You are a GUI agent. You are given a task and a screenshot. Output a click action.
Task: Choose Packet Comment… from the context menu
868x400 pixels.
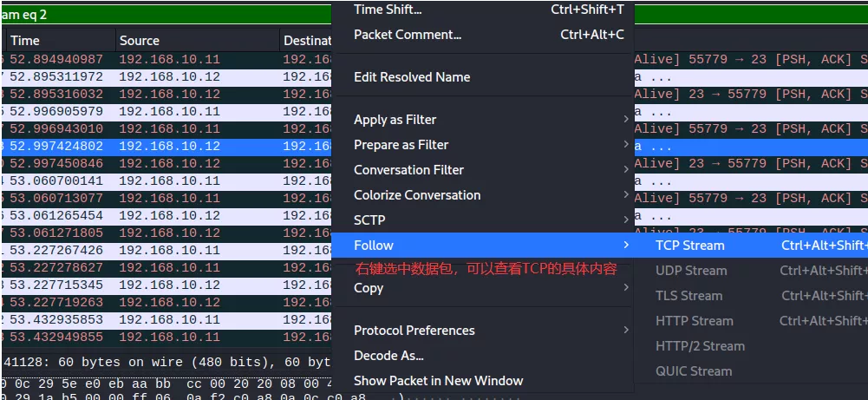tap(408, 35)
